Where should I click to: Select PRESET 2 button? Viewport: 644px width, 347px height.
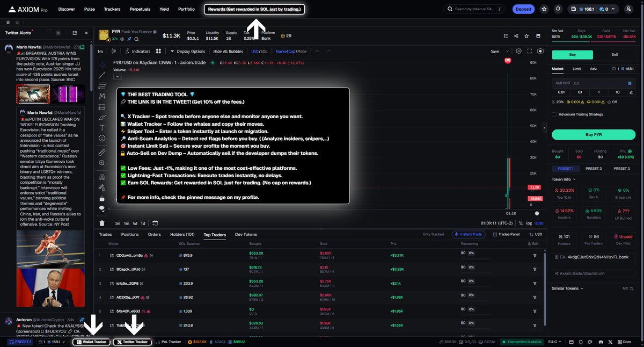coord(593,169)
